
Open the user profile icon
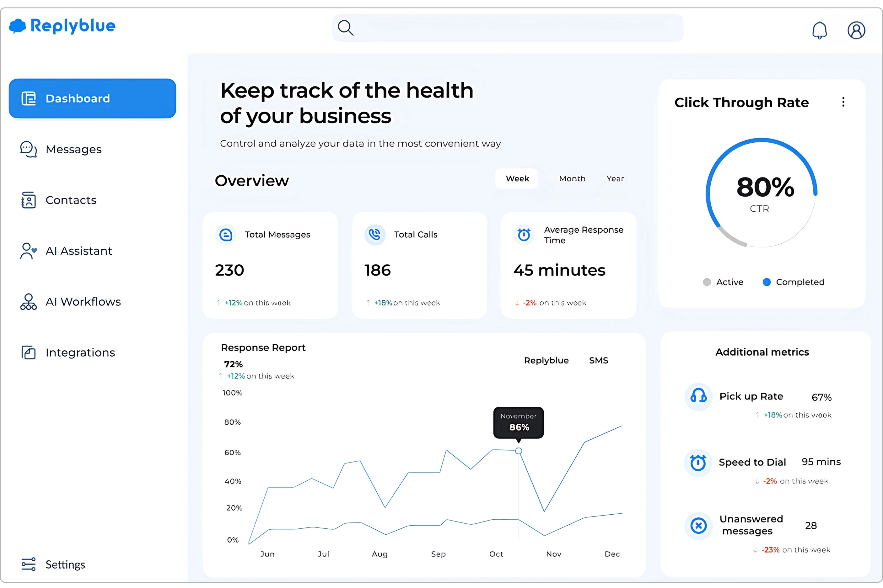coord(856,30)
